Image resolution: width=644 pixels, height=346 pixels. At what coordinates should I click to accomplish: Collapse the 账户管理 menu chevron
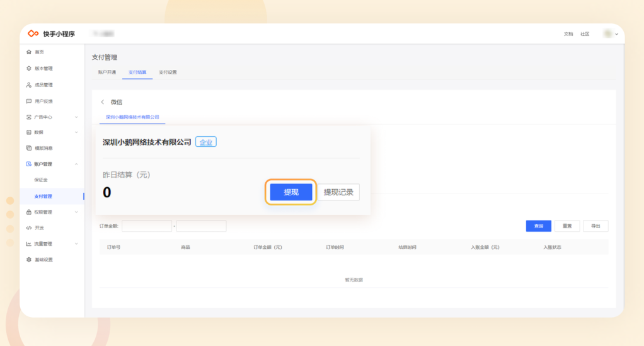click(76, 164)
